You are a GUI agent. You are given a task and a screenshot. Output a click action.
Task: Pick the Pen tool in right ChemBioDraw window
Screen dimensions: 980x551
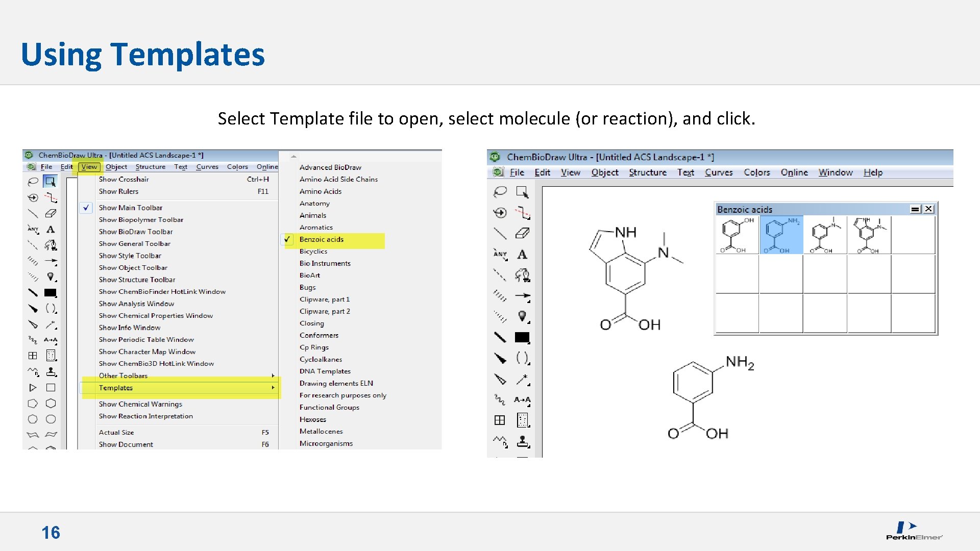tap(522, 275)
